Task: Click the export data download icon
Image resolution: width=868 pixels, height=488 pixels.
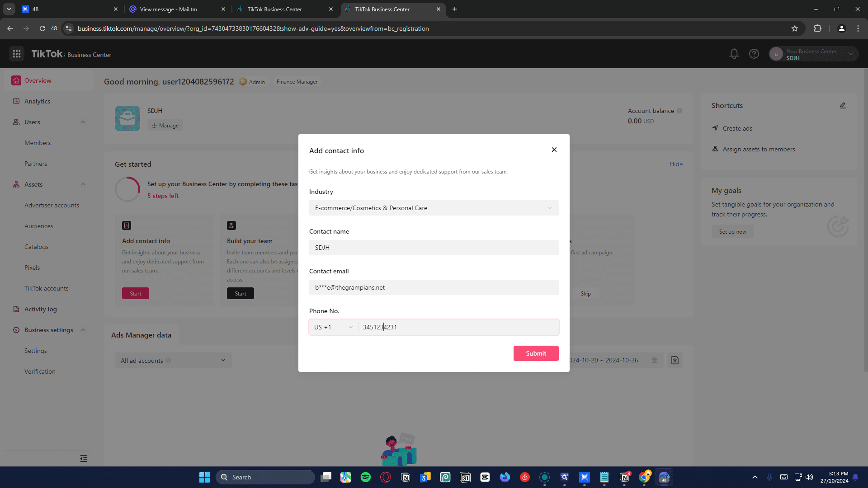Action: 675,360
